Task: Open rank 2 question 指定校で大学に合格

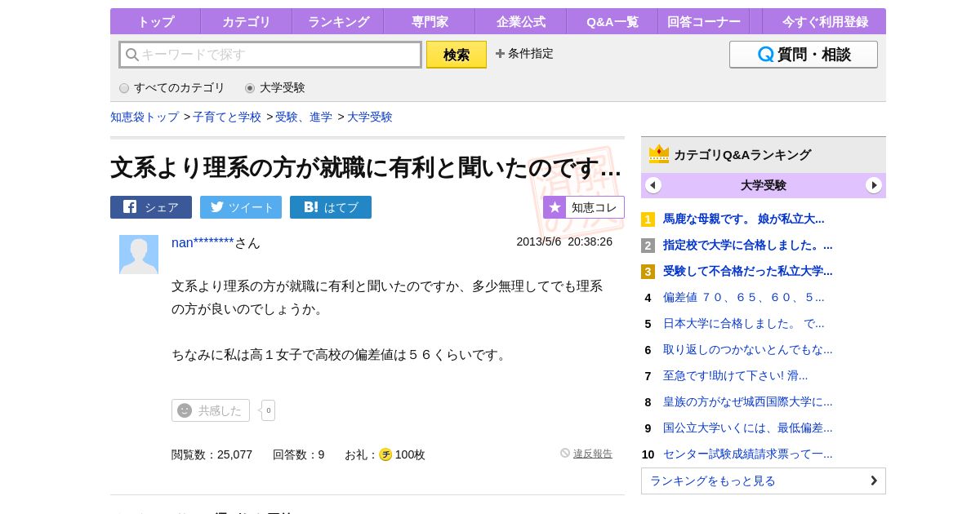Action: click(x=747, y=245)
